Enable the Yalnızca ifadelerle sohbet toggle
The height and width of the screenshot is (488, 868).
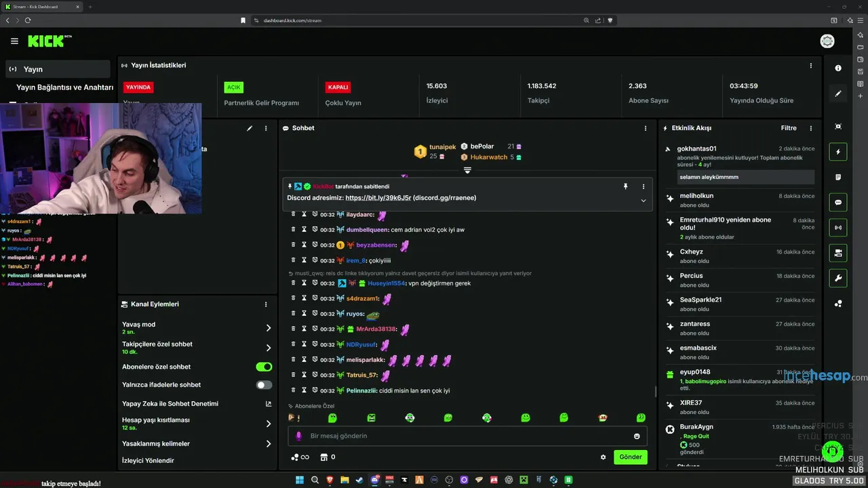click(x=264, y=385)
